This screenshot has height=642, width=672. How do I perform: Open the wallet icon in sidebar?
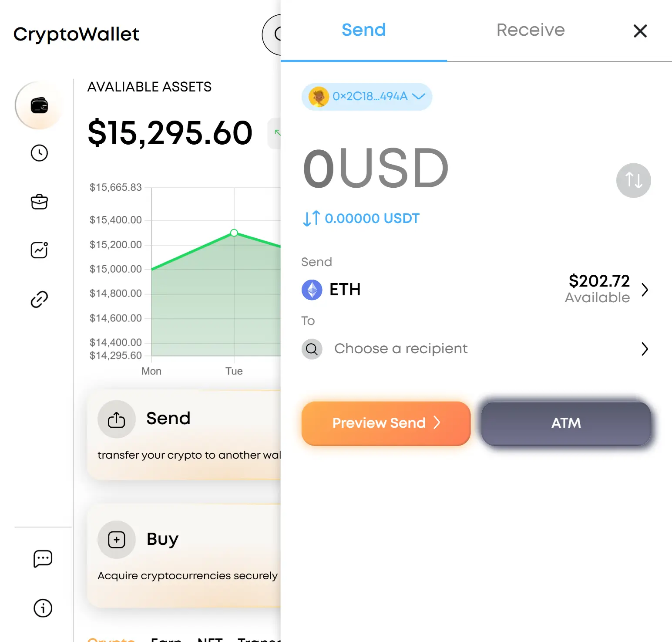(39, 105)
